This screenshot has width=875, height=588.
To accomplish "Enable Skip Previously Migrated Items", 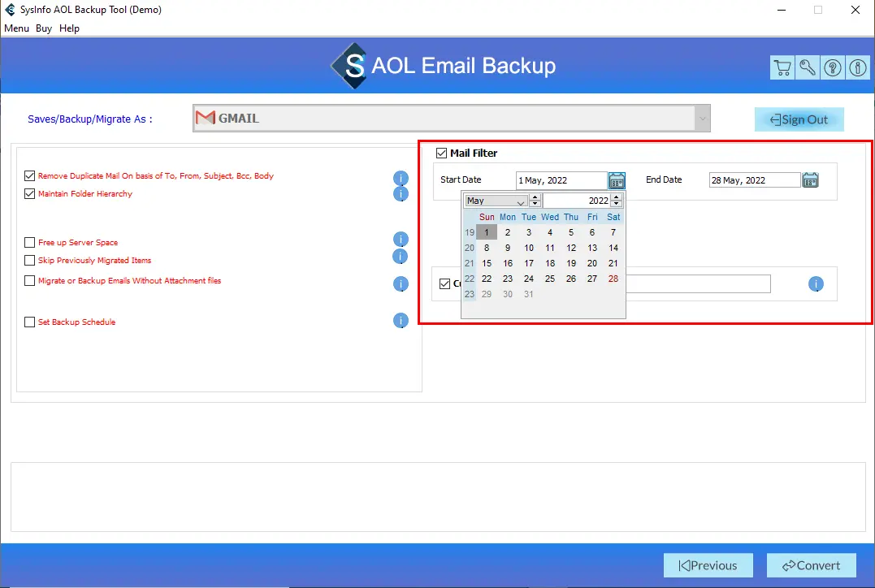I will point(29,260).
